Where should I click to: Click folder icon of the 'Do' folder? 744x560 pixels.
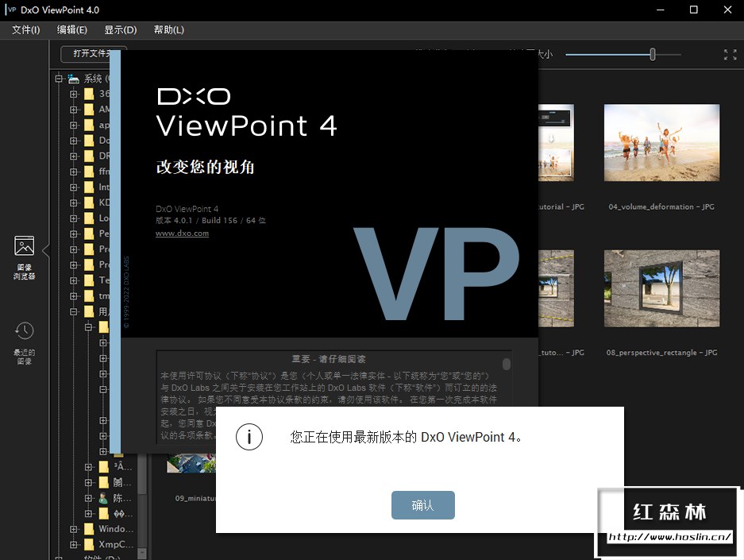pos(89,141)
